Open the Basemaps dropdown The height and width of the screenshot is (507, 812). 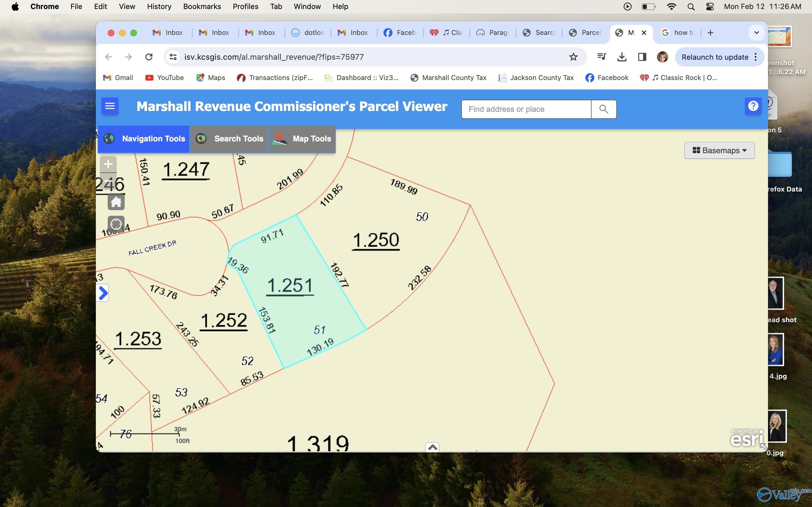(720, 151)
